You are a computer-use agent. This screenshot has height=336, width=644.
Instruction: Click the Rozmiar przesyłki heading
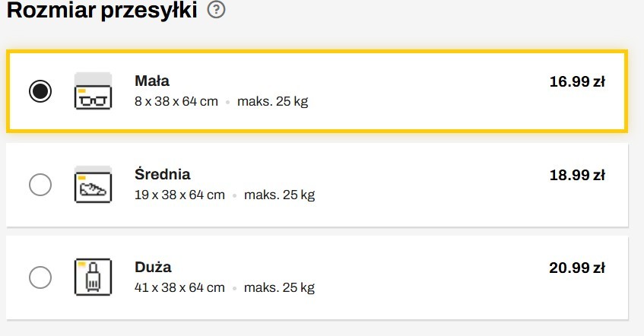point(102,11)
